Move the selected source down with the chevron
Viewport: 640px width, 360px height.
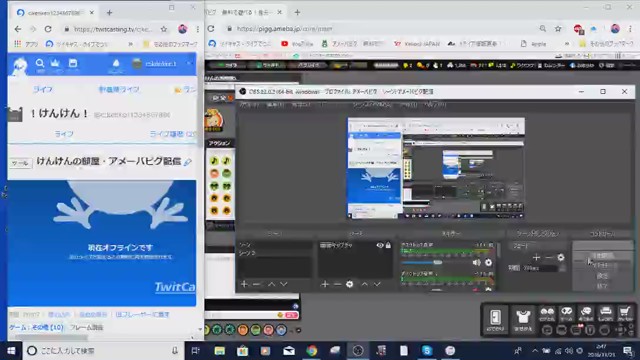[377, 284]
